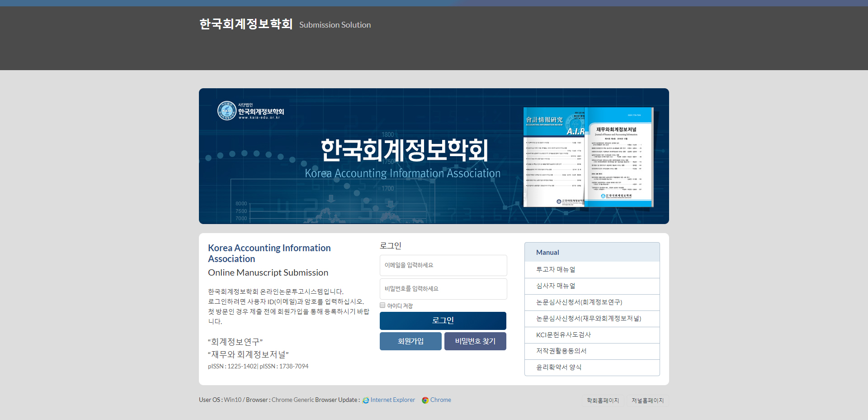Click the Korea Accounting Information Association blue heading
The width and height of the screenshot is (868, 420).
pyautogui.click(x=269, y=253)
